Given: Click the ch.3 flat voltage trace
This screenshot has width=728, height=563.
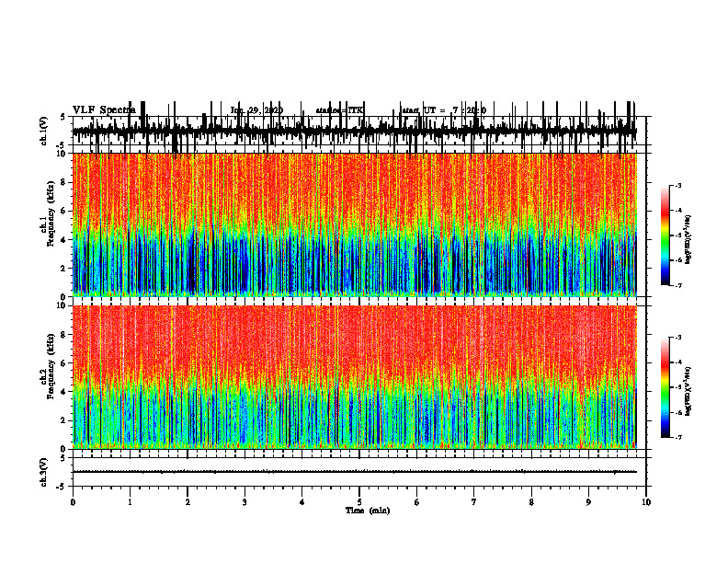Looking at the screenshot, I should click(354, 472).
